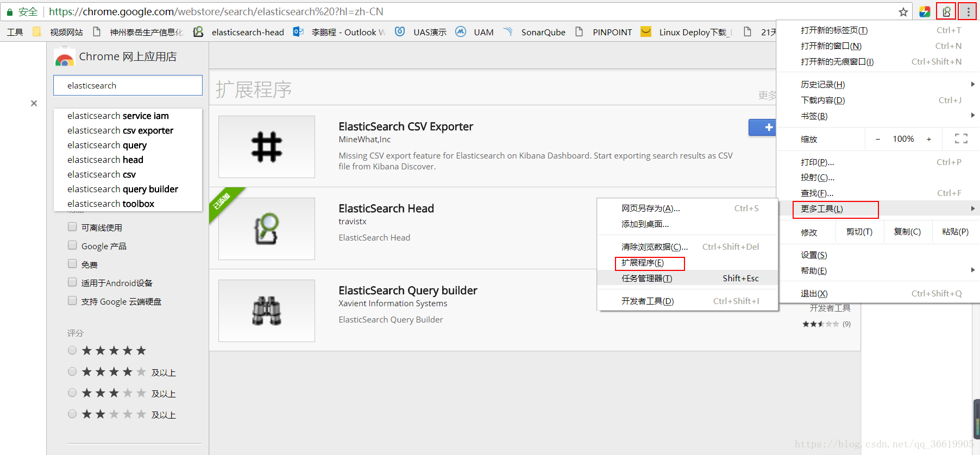This screenshot has width=980, height=455.
Task: Open the 视频网站 bookmark folder
Action: (x=58, y=32)
